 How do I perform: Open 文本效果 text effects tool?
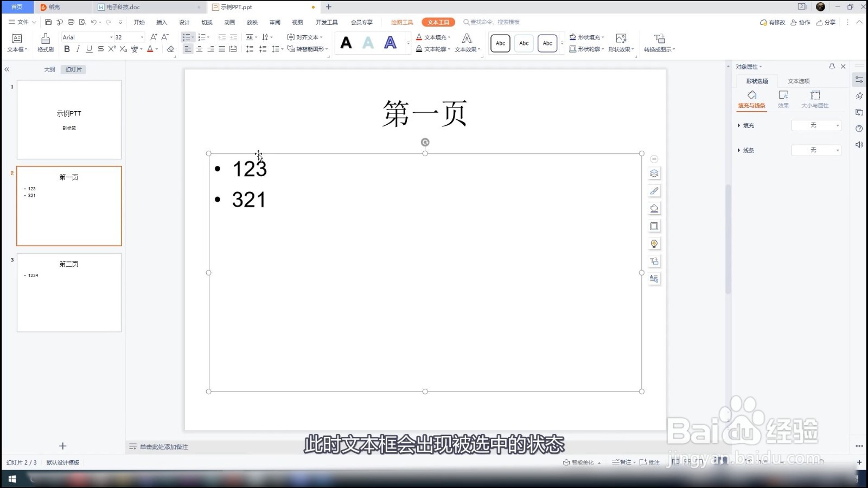click(465, 49)
